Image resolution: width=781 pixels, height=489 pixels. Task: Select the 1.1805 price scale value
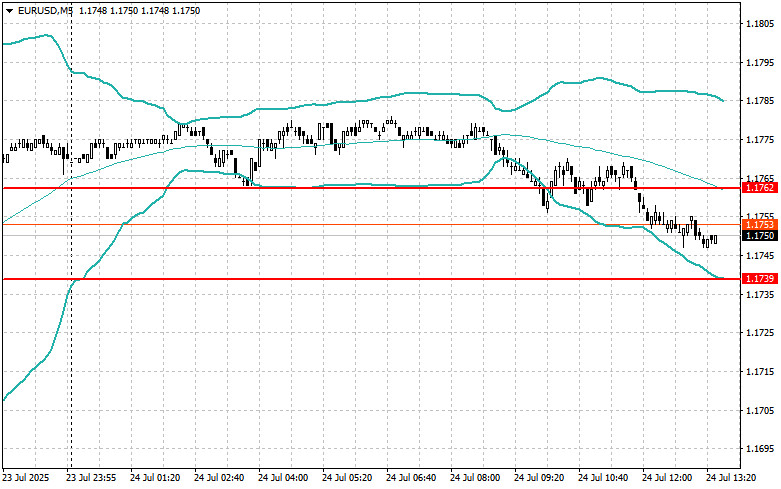760,23
